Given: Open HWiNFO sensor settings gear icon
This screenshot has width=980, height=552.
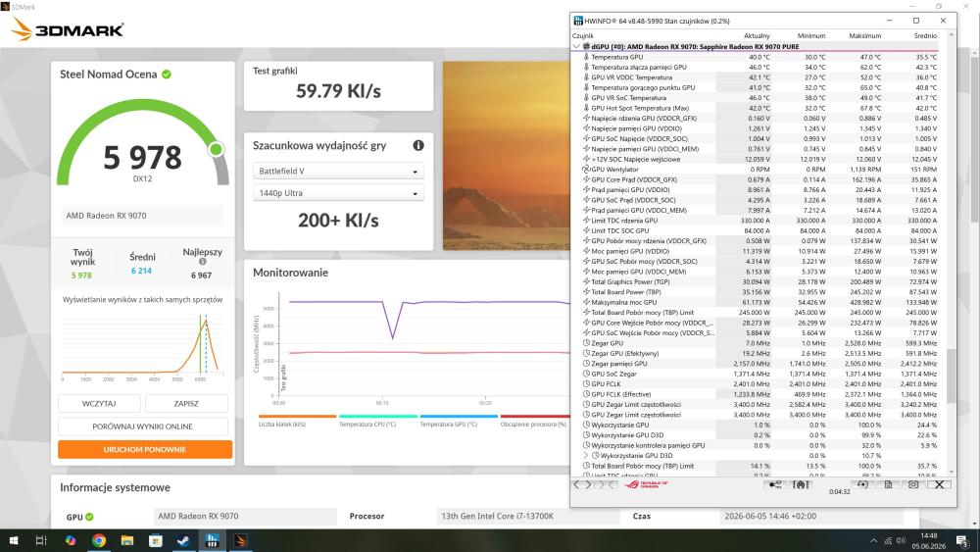Looking at the screenshot, I should (913, 484).
